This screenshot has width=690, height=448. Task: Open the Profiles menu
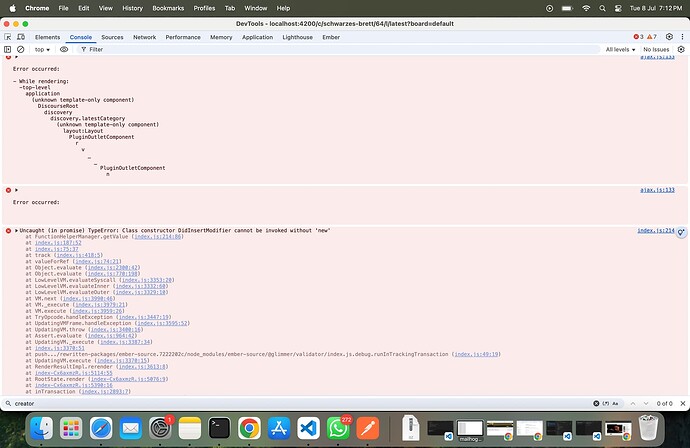pyautogui.click(x=204, y=8)
